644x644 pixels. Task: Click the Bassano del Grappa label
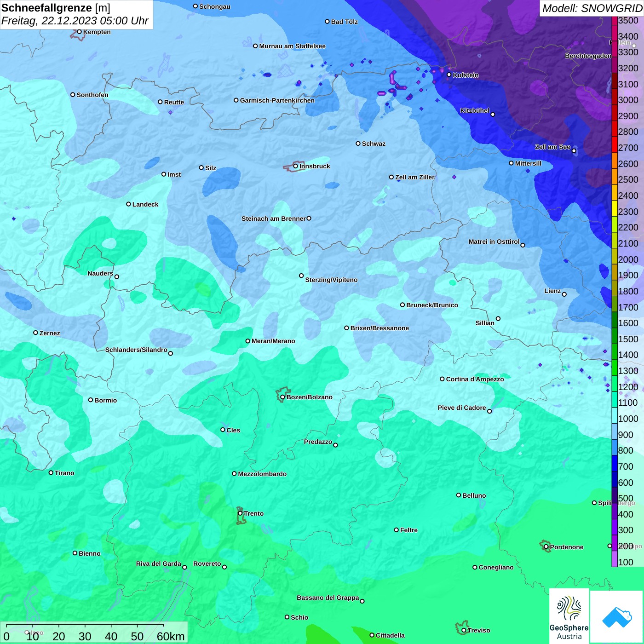tap(328, 598)
